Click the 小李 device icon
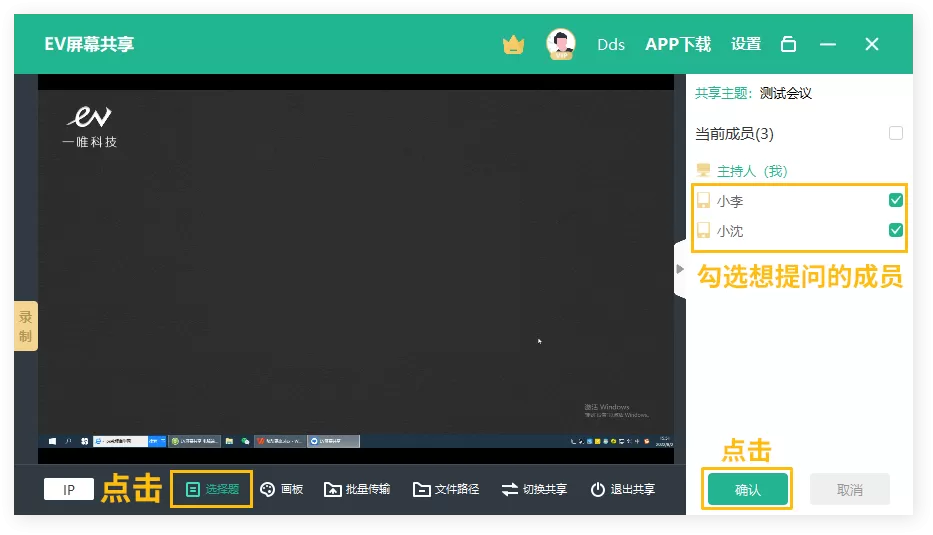 [703, 201]
